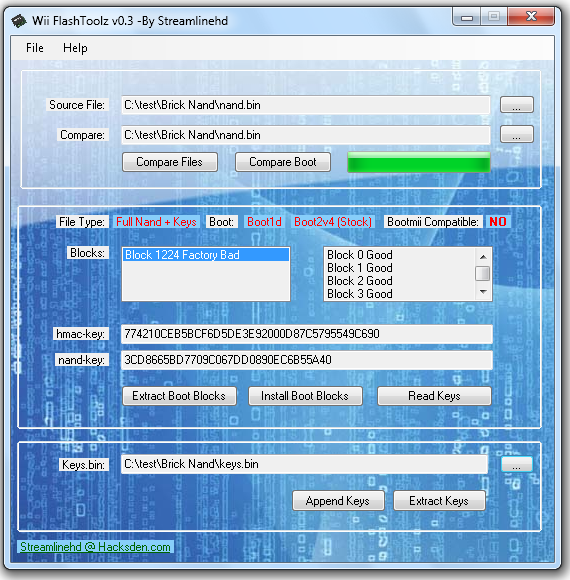Viewport: 570px width, 580px height.
Task: Click the block list scrollbar thumb
Action: pyautogui.click(x=483, y=274)
